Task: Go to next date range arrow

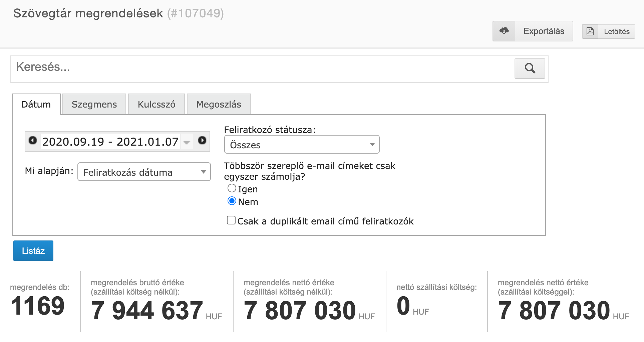Action: coord(202,140)
